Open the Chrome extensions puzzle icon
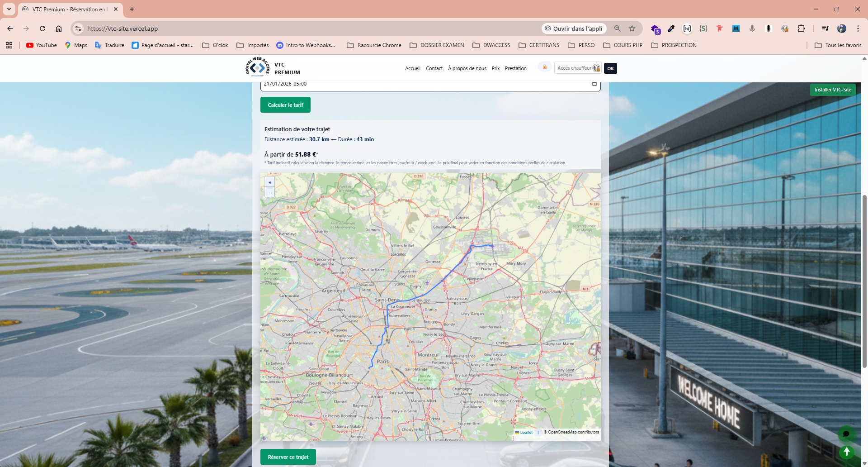868x467 pixels. [x=802, y=28]
